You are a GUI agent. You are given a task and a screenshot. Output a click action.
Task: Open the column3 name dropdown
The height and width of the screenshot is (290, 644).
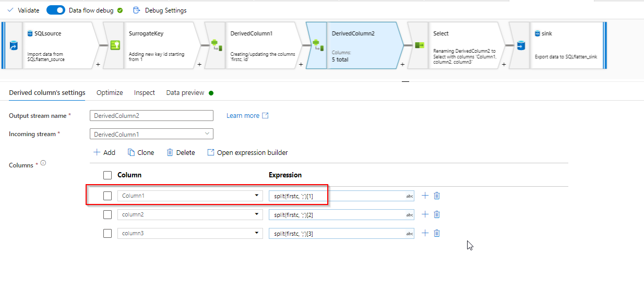click(x=190, y=233)
